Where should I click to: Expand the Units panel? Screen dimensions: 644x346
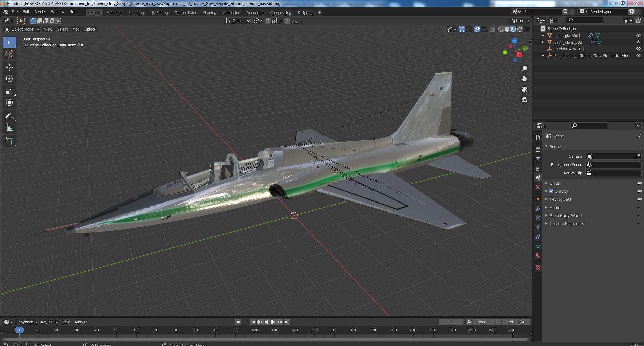[x=554, y=183]
